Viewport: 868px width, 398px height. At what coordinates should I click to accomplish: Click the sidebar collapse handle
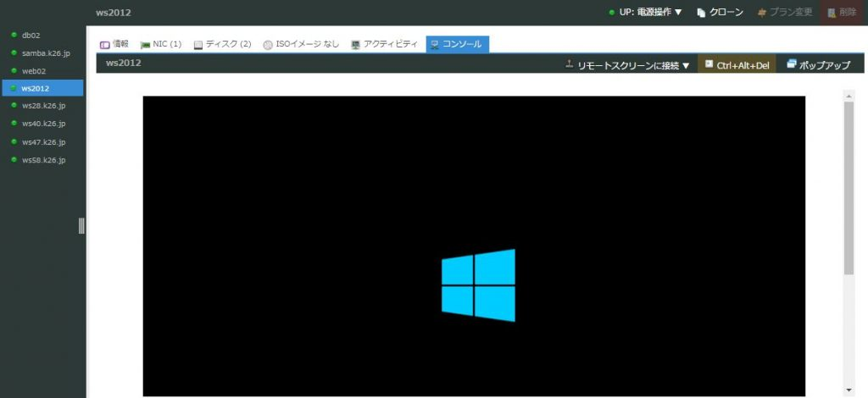point(81,225)
